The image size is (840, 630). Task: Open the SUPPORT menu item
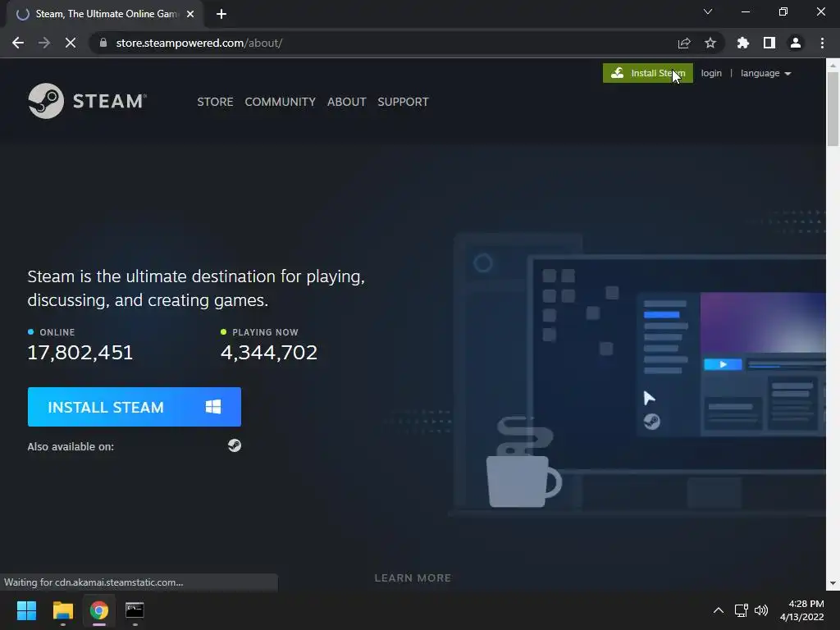pyautogui.click(x=403, y=101)
